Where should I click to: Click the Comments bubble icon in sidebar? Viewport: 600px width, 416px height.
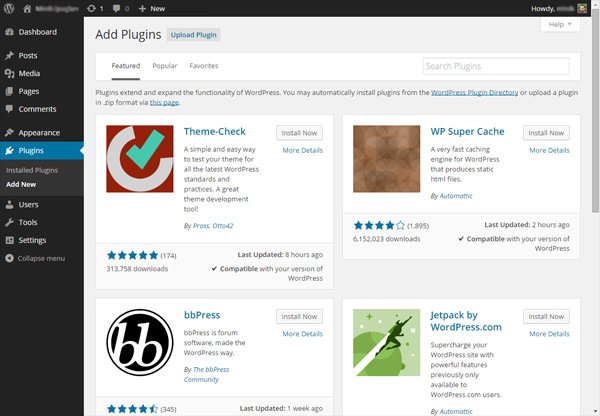(x=10, y=109)
